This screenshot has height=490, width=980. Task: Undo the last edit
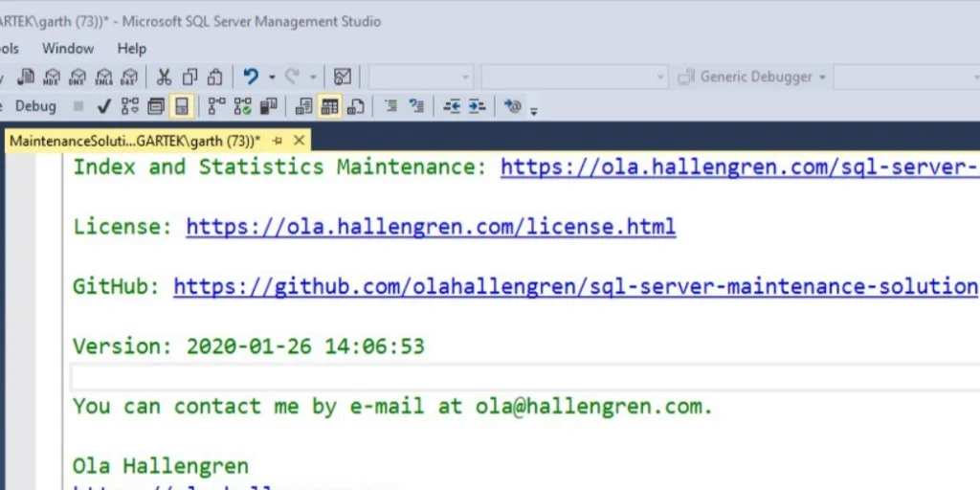tap(251, 77)
